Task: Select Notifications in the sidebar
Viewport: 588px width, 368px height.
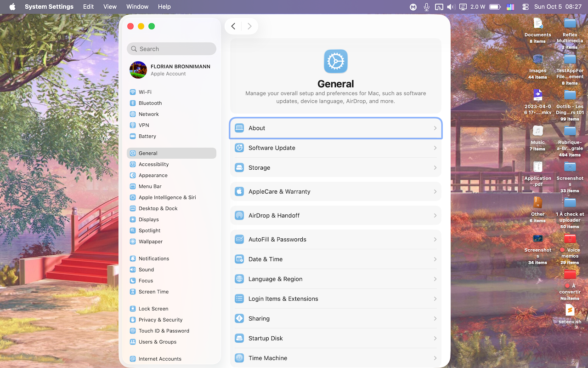Action: coord(154,259)
